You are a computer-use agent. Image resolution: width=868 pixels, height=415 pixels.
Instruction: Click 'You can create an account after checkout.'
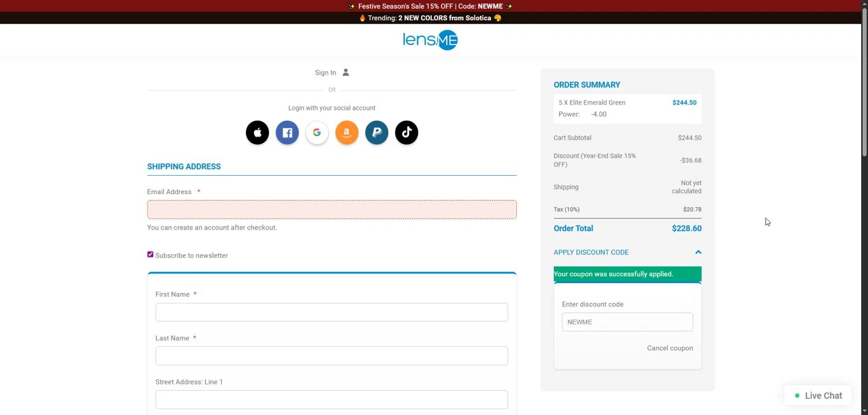click(212, 227)
